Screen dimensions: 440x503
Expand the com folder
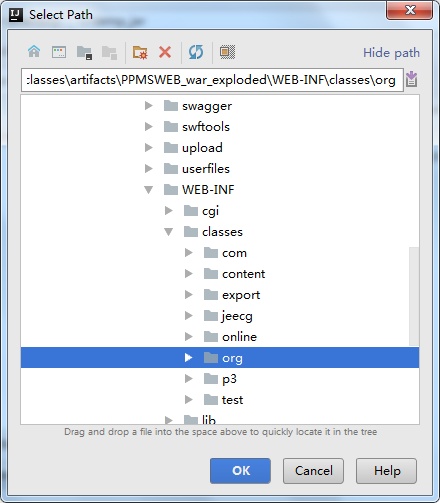click(189, 253)
